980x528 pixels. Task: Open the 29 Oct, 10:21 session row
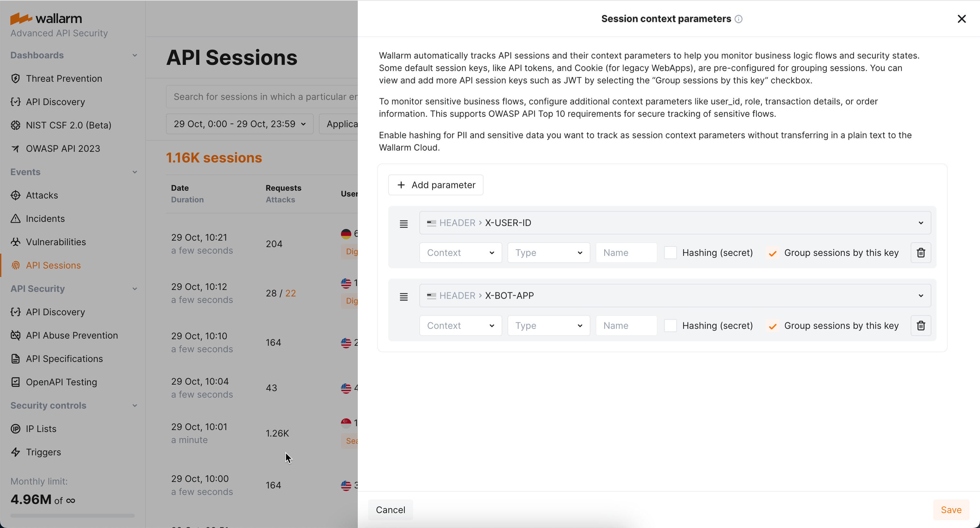[x=262, y=244]
